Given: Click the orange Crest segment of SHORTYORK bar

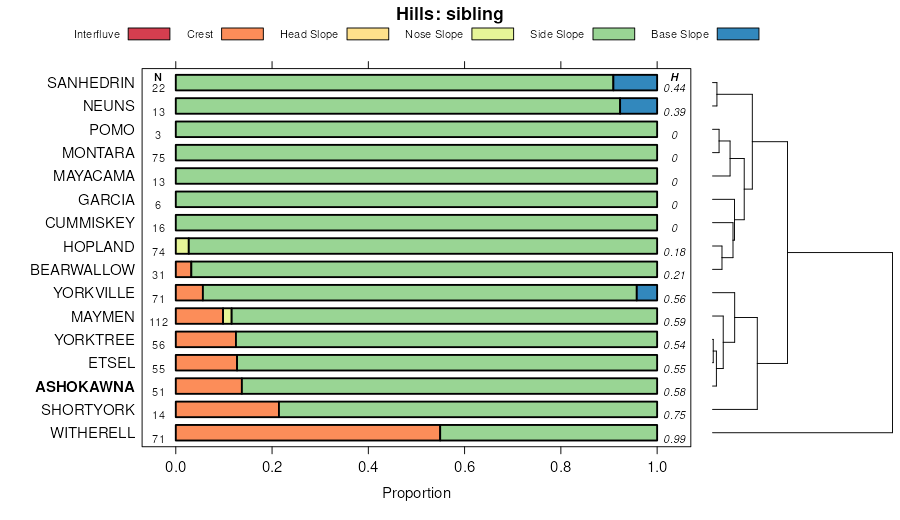Looking at the screenshot, I should tap(227, 409).
